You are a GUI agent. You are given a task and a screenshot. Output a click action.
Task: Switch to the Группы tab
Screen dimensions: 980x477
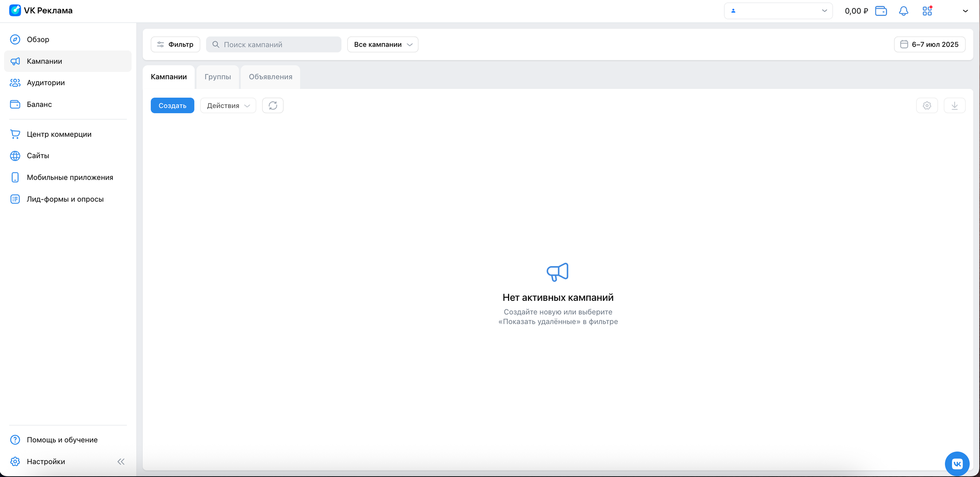click(218, 77)
